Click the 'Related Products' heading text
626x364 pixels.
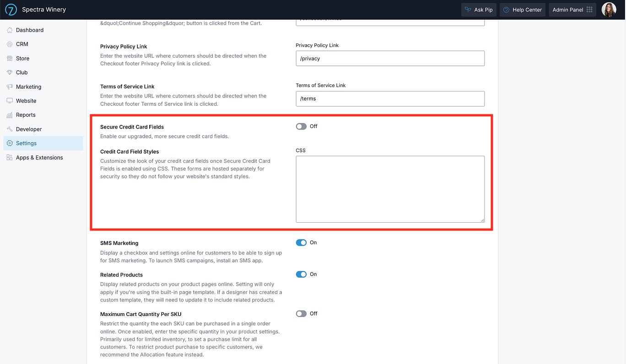pos(121,275)
